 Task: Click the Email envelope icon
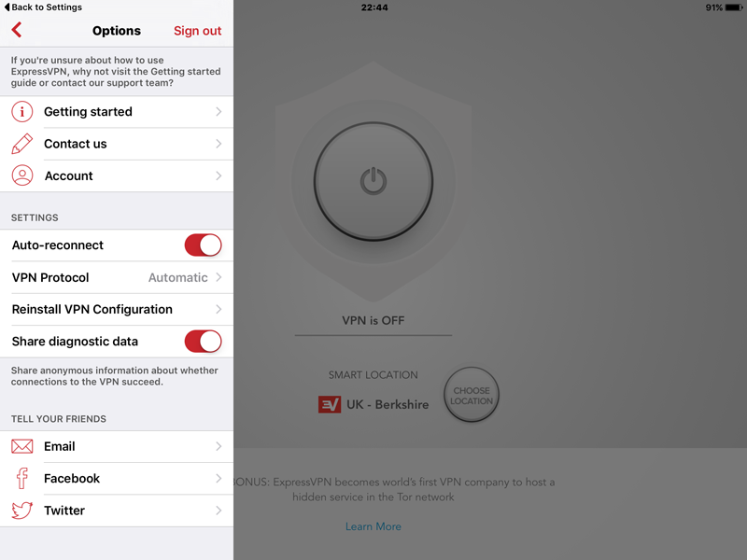tap(21, 446)
